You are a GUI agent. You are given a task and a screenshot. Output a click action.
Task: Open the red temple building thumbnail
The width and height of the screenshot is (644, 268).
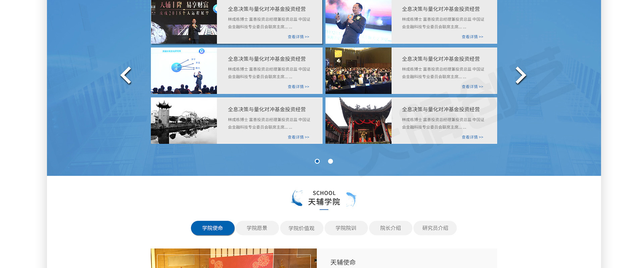(358, 121)
